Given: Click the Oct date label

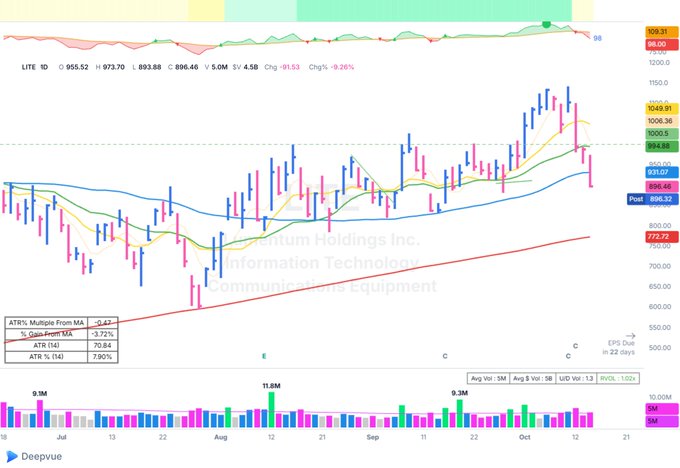Looking at the screenshot, I should tap(525, 437).
